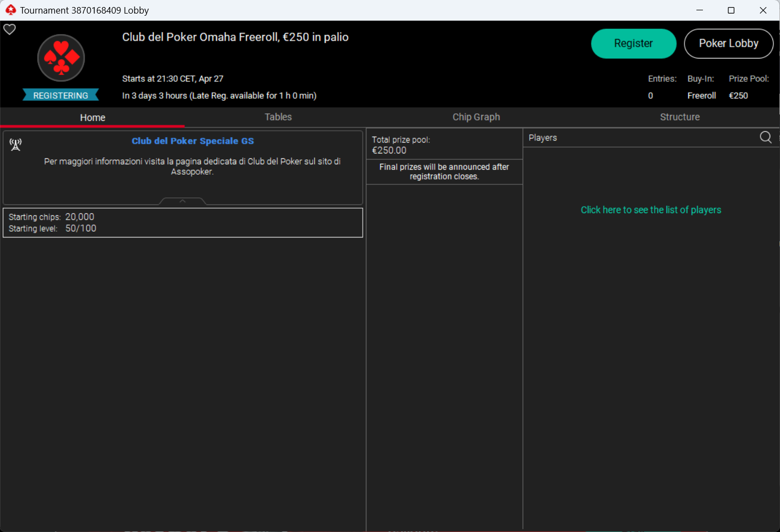The height and width of the screenshot is (532, 780).
Task: Open the player search magnifier icon
Action: tap(765, 137)
